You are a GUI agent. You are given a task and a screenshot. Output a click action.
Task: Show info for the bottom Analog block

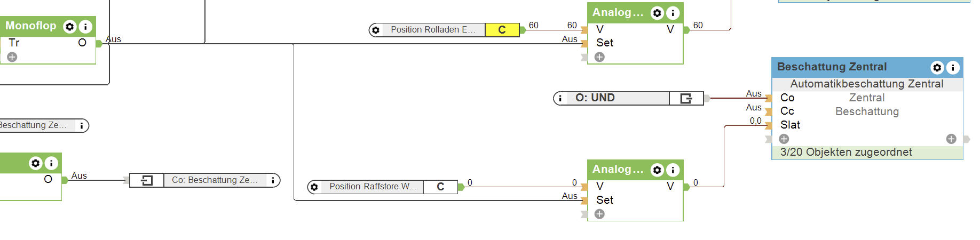pos(673,170)
